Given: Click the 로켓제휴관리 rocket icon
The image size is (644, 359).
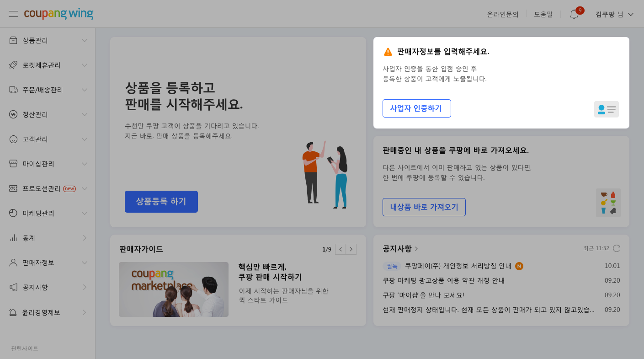Looking at the screenshot, I should tap(13, 65).
